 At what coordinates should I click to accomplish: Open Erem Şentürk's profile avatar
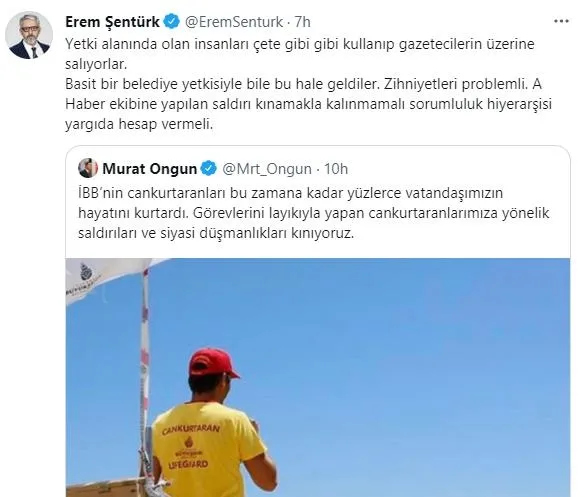click(29, 35)
